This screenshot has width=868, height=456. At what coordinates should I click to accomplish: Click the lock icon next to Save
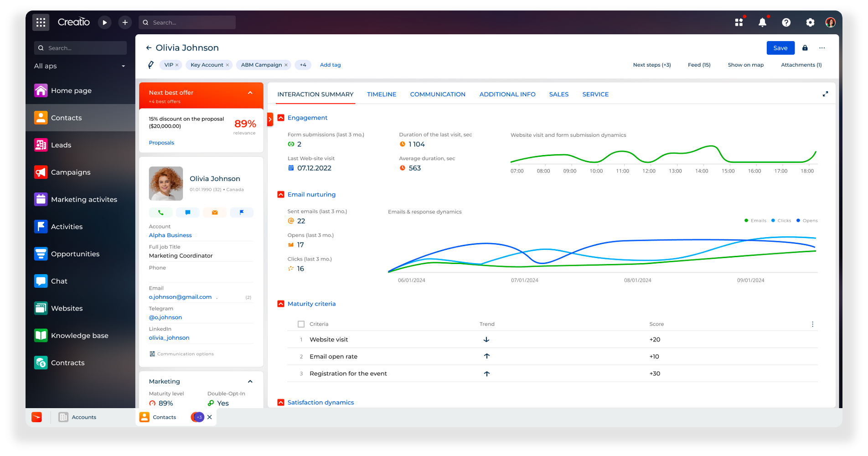point(805,48)
